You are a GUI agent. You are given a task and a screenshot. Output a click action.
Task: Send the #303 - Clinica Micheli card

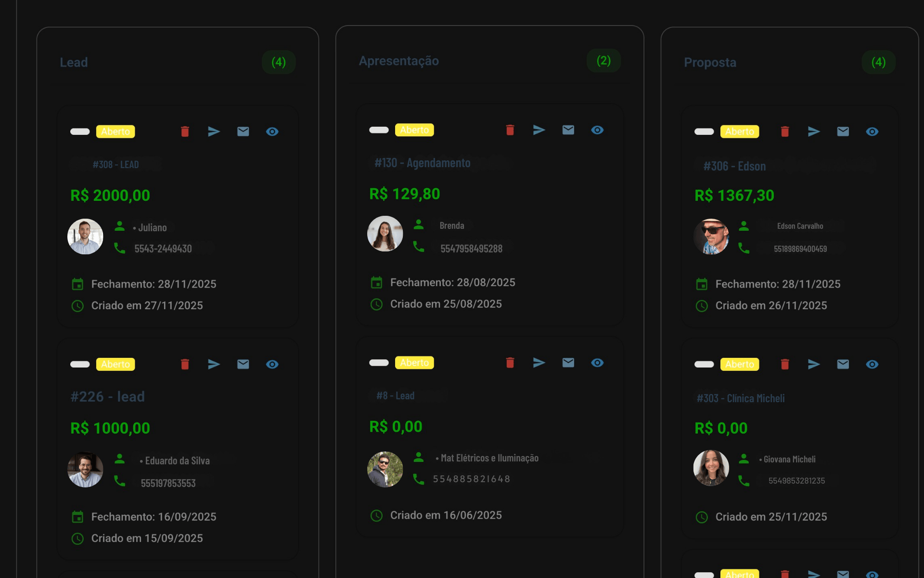coord(814,364)
